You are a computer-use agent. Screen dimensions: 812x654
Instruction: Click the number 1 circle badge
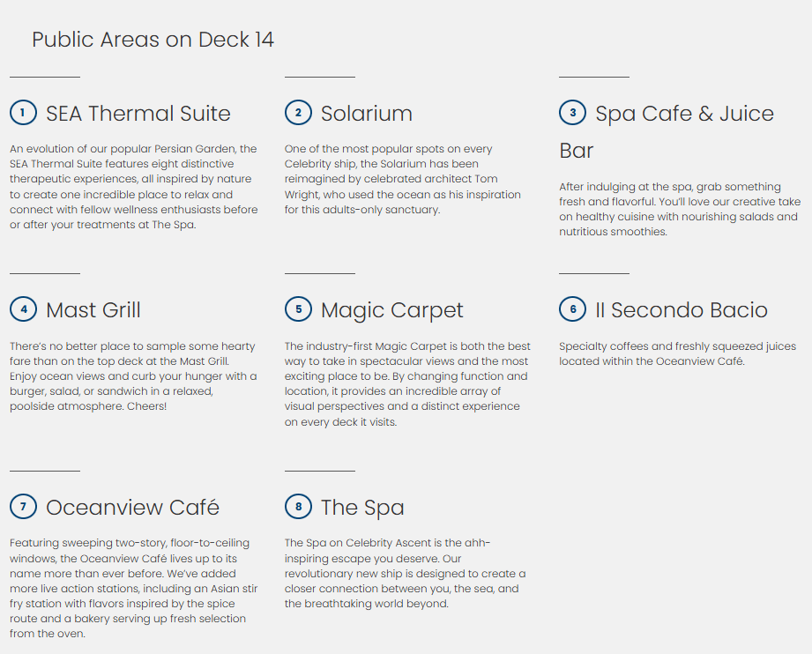[x=23, y=113]
